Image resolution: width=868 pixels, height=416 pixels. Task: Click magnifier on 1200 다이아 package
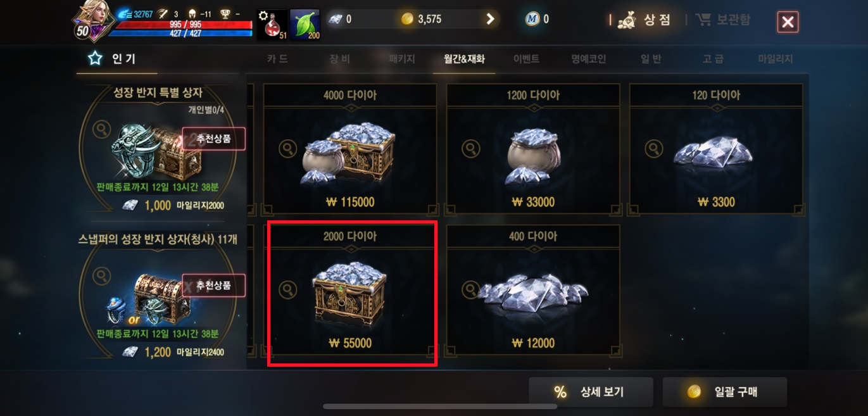(470, 149)
